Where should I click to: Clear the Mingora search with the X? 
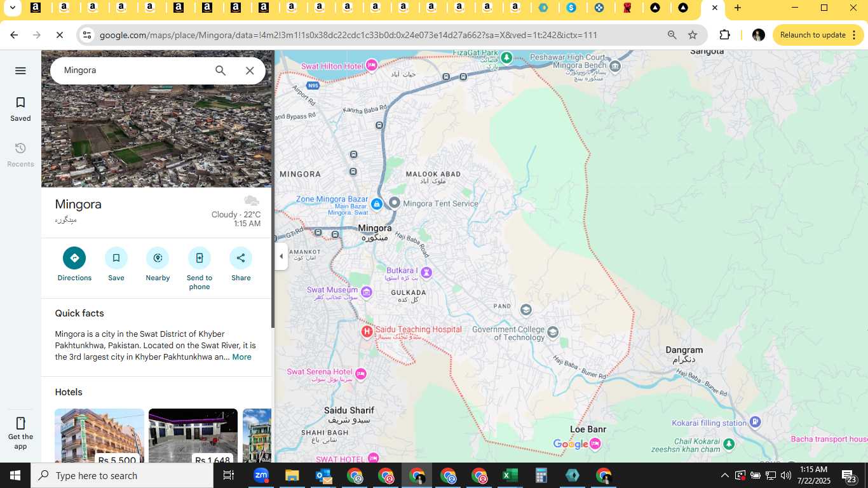(x=250, y=71)
